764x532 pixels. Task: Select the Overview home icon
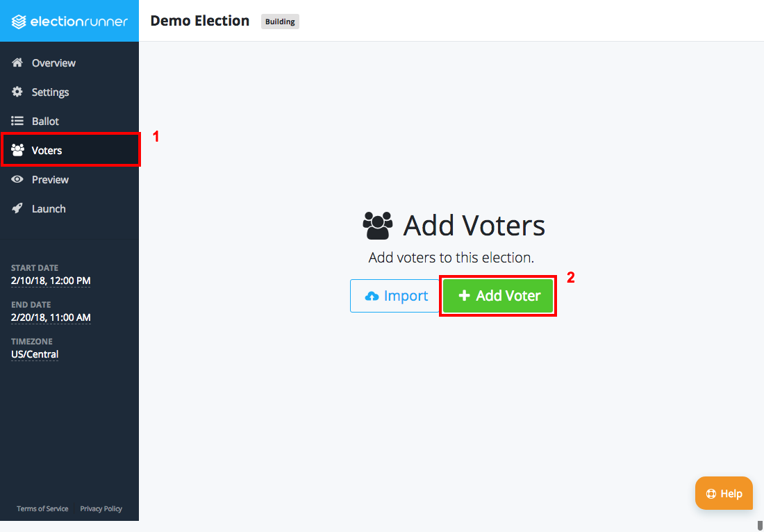click(x=17, y=63)
